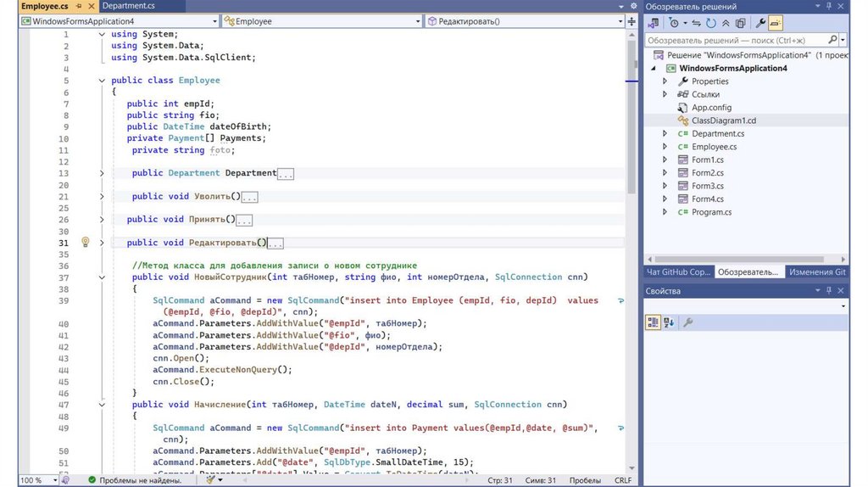The width and height of the screenshot is (868, 487).
Task: Toggle the Preview Selected Items button
Action: click(x=776, y=23)
